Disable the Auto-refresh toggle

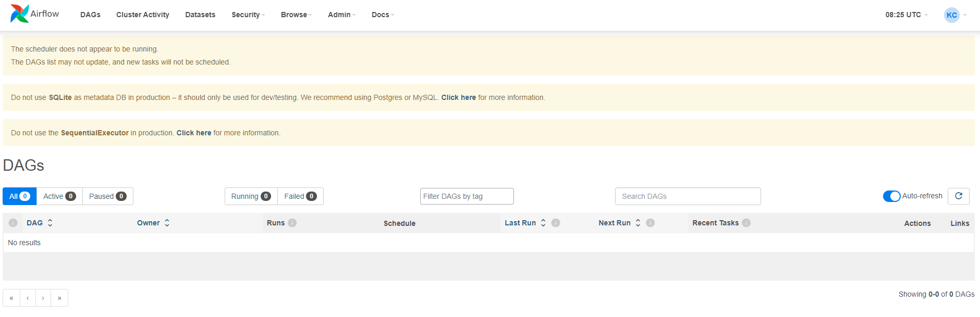tap(891, 196)
